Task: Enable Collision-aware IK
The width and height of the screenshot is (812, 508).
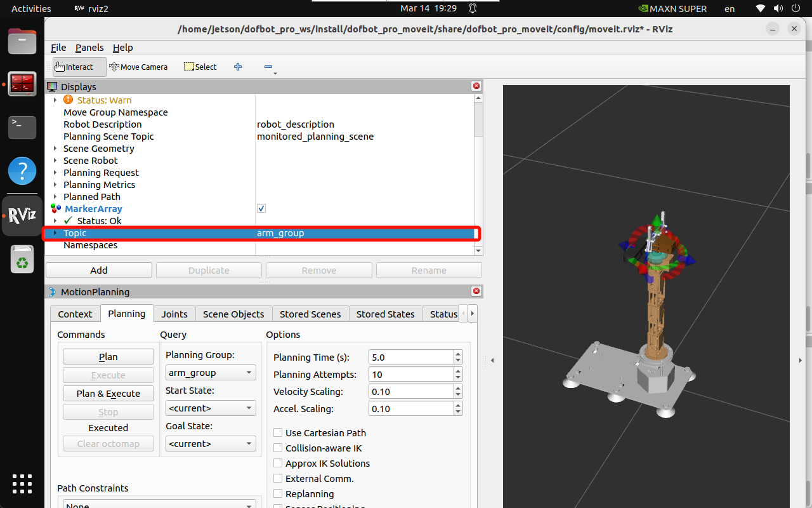Action: coord(278,448)
